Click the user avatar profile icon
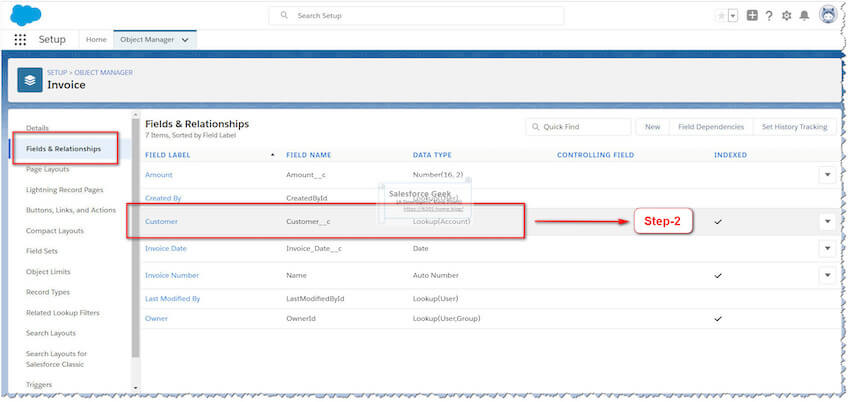The height and width of the screenshot is (402, 850). tap(828, 16)
